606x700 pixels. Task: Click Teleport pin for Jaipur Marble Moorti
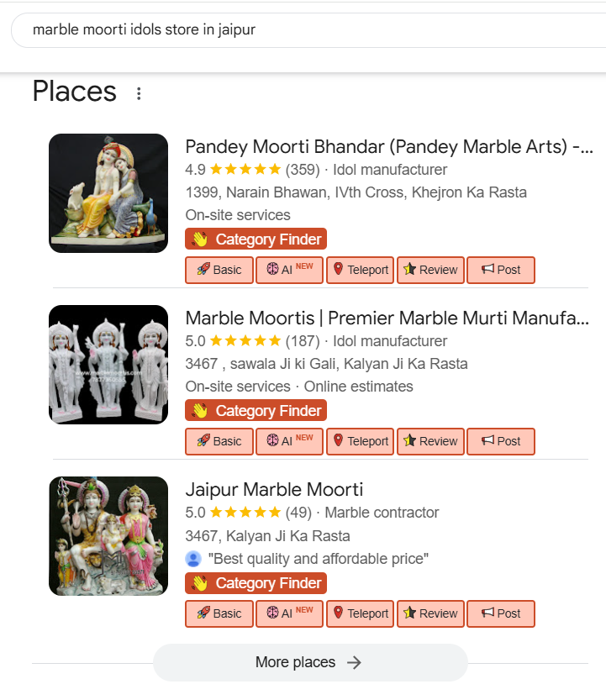(x=359, y=613)
